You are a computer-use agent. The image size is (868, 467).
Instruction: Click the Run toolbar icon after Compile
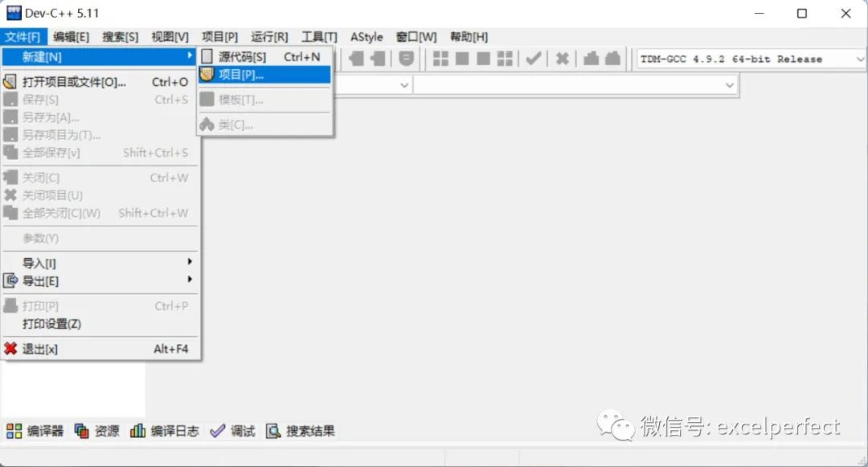(x=462, y=59)
